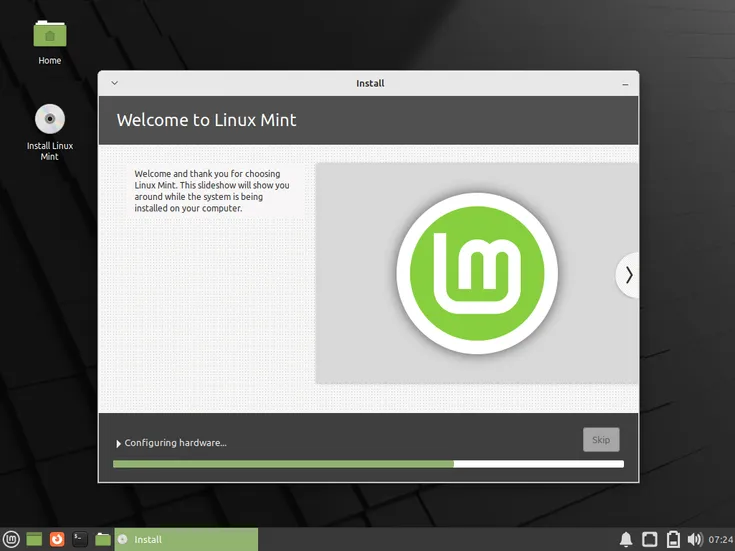Show the desktop from taskbar launcher
The height and width of the screenshot is (551, 735).
34,539
